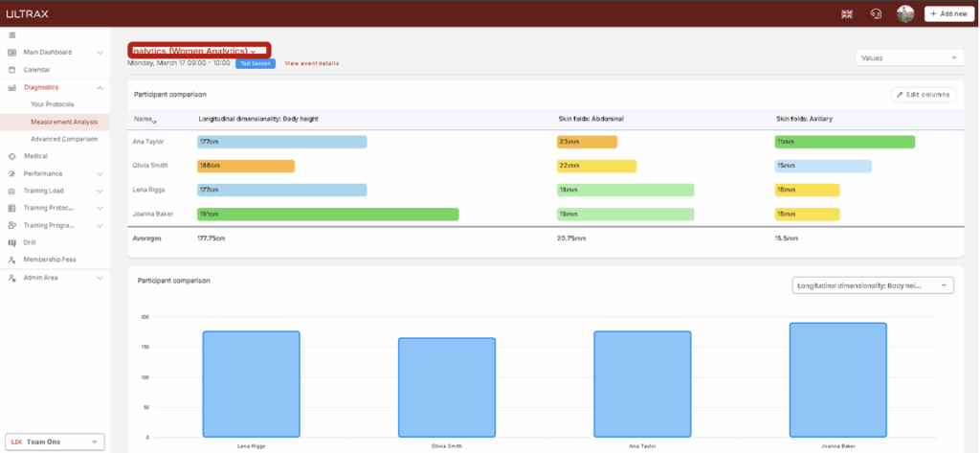Go to Your Protocols menu item

53,104
